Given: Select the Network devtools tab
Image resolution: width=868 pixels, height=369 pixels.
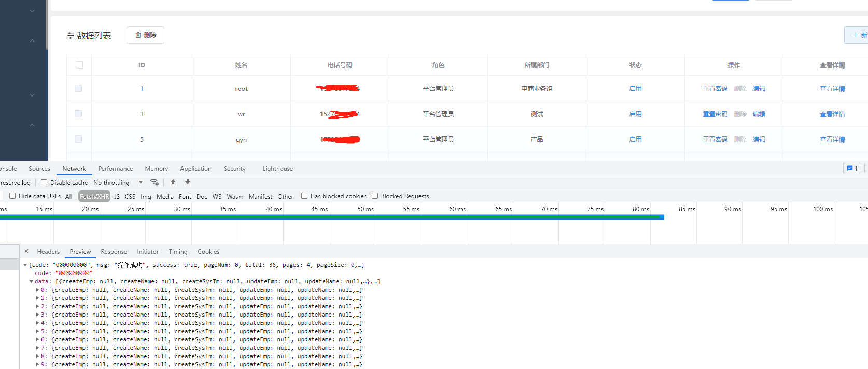Looking at the screenshot, I should click(74, 169).
